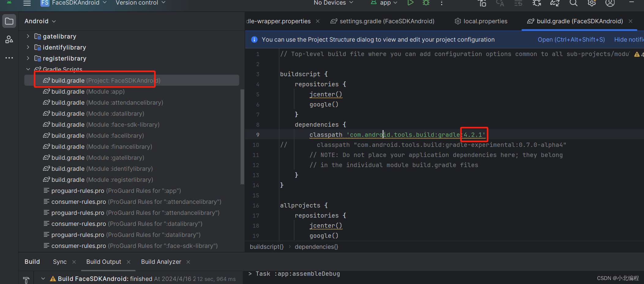The height and width of the screenshot is (284, 644).
Task: Click the buildscript{} breadcrumb
Action: pos(267,247)
